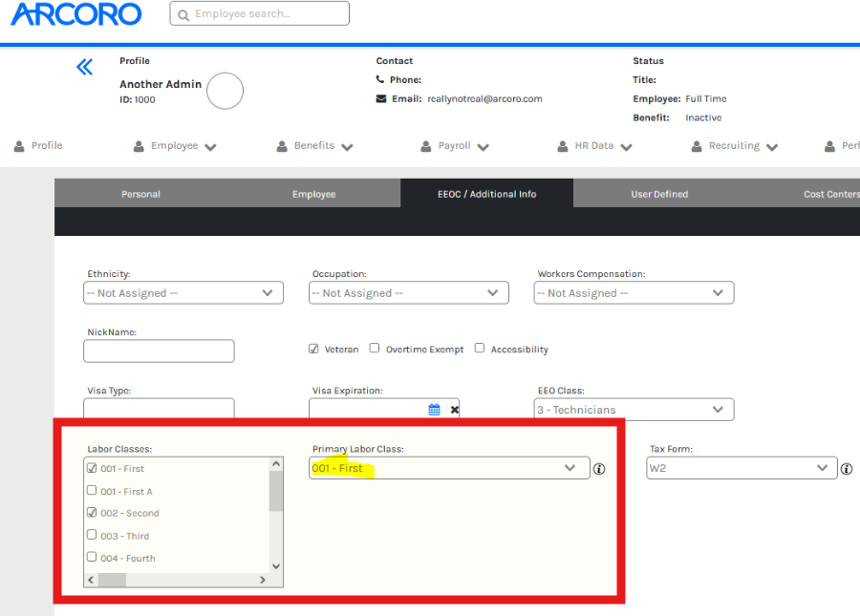Click the Benefits menu person icon

(282, 146)
